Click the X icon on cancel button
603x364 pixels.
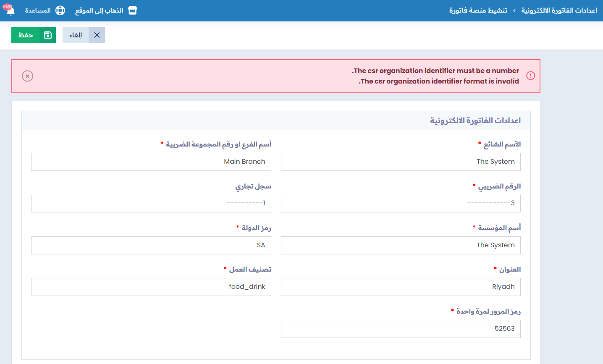tap(97, 35)
